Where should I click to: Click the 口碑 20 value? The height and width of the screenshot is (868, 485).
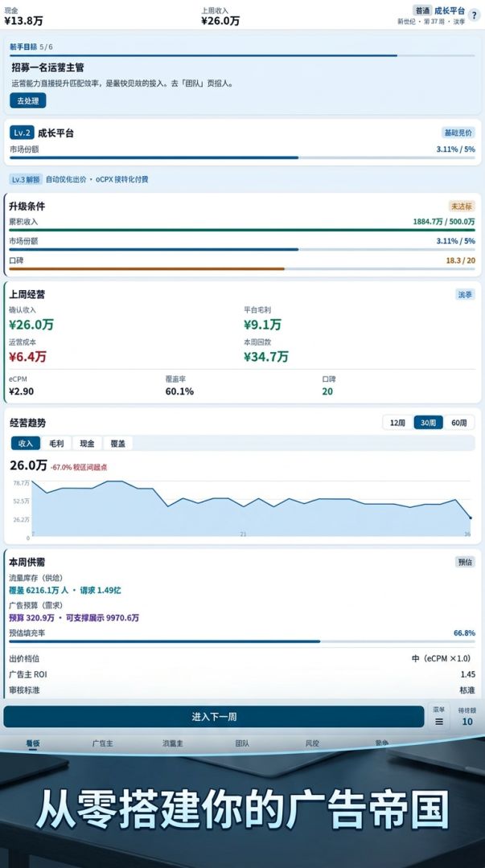(327, 391)
